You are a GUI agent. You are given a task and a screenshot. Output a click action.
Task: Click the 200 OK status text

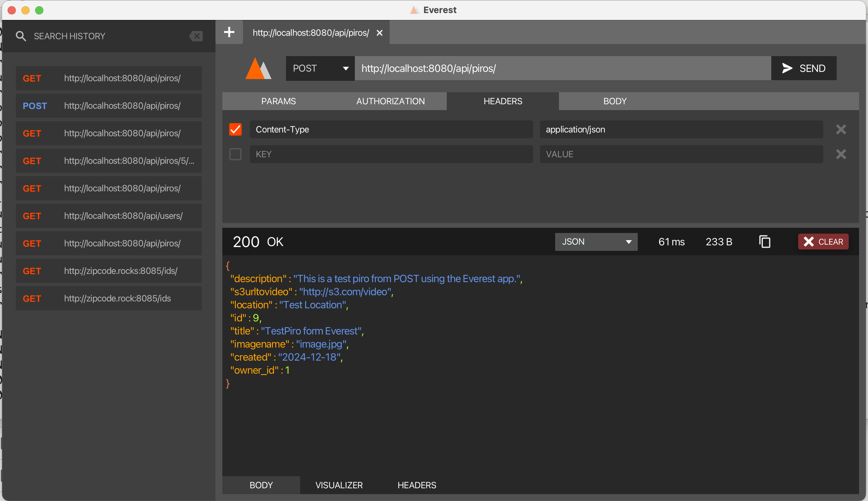pyautogui.click(x=258, y=242)
